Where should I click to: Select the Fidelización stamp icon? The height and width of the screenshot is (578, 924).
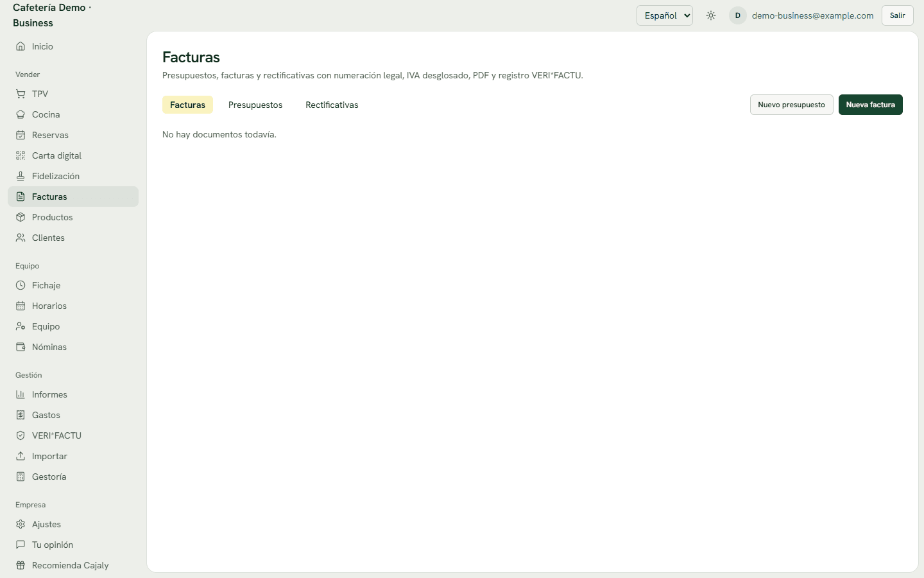(x=21, y=176)
